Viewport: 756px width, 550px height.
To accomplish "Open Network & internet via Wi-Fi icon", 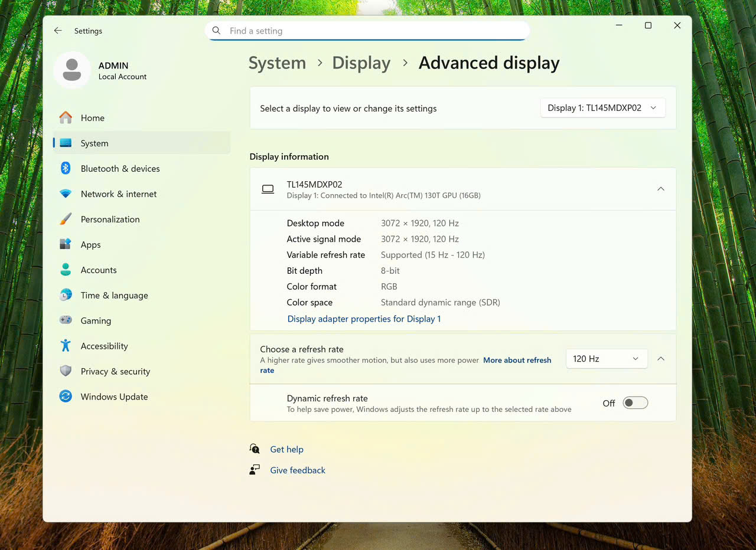I will tap(66, 194).
